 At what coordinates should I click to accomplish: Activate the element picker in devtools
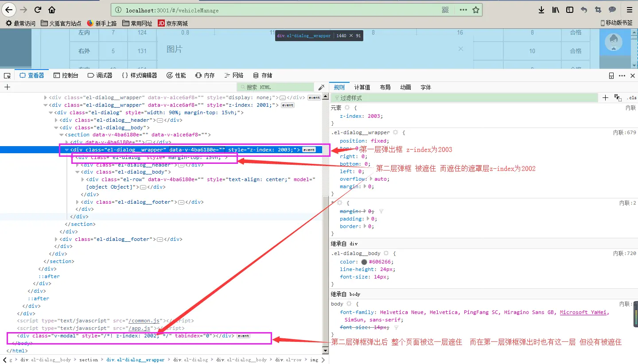click(x=7, y=76)
